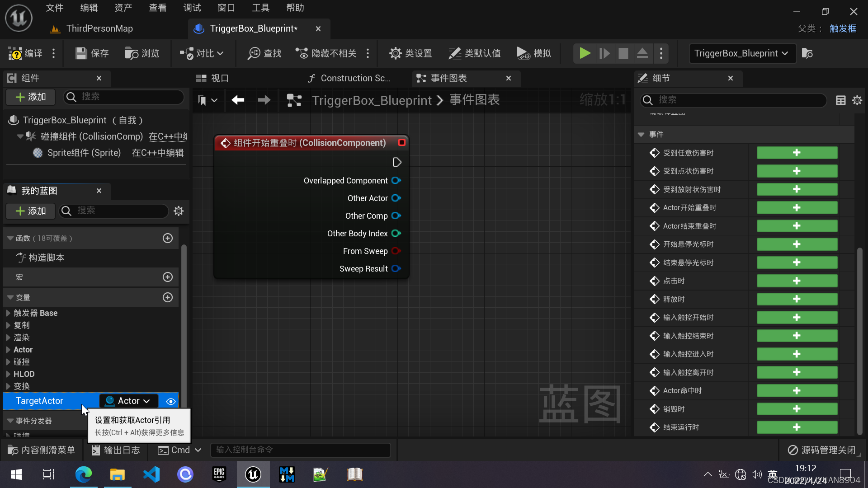Viewport: 868px width, 488px height.
Task: Click the Find search icon in the toolbar
Action: coord(254,53)
